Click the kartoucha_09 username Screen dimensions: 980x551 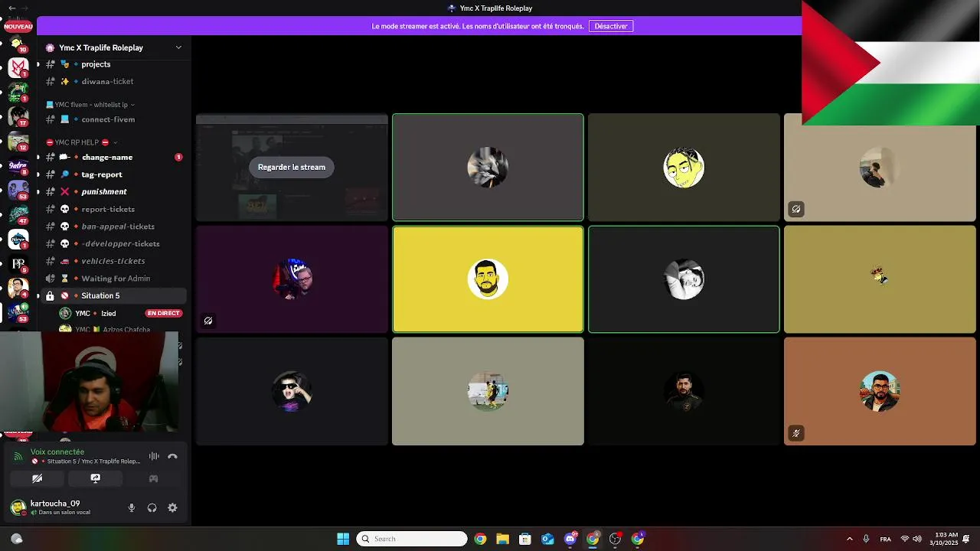(x=55, y=504)
